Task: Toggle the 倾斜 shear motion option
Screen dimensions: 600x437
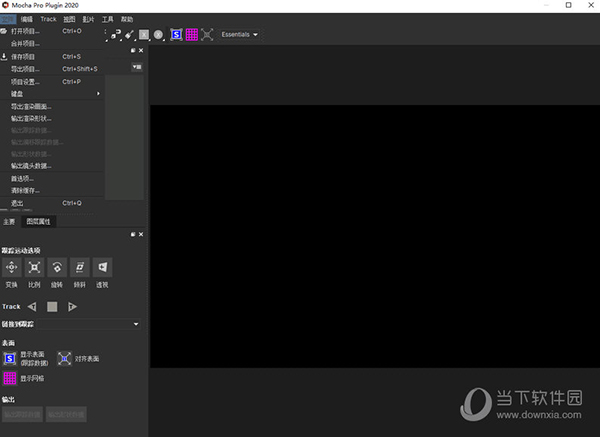Action: coord(80,267)
